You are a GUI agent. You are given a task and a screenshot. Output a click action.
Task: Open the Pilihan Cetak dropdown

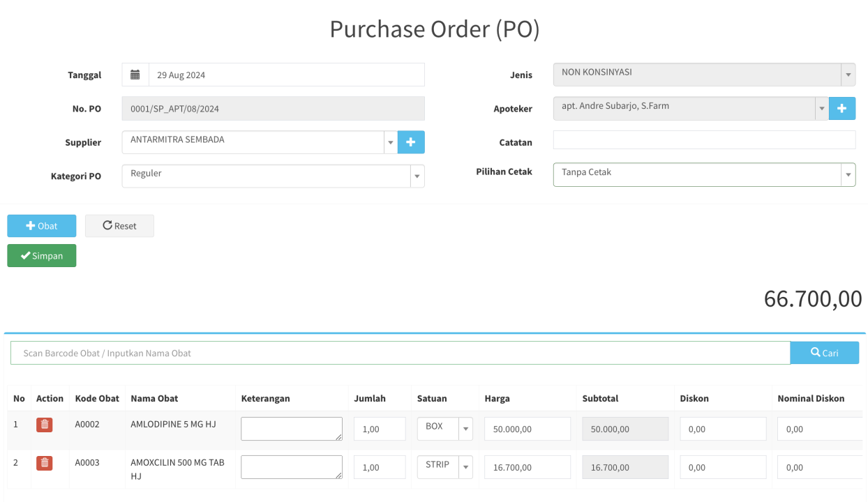pyautogui.click(x=704, y=175)
